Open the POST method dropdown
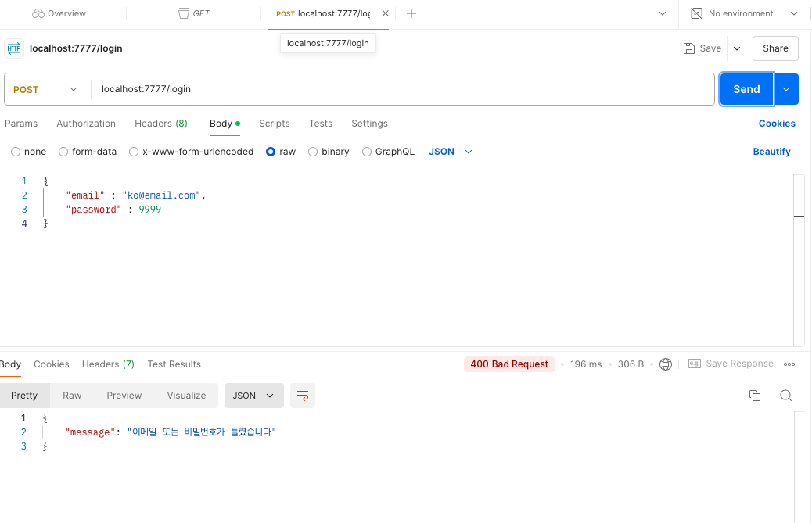This screenshot has height=523, width=812. pyautogui.click(x=45, y=89)
